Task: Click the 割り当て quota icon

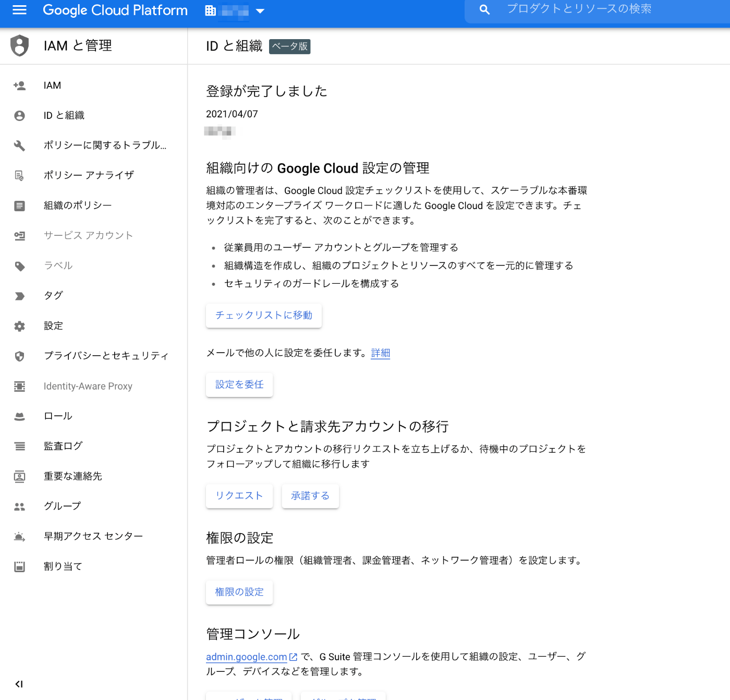Action: (19, 566)
